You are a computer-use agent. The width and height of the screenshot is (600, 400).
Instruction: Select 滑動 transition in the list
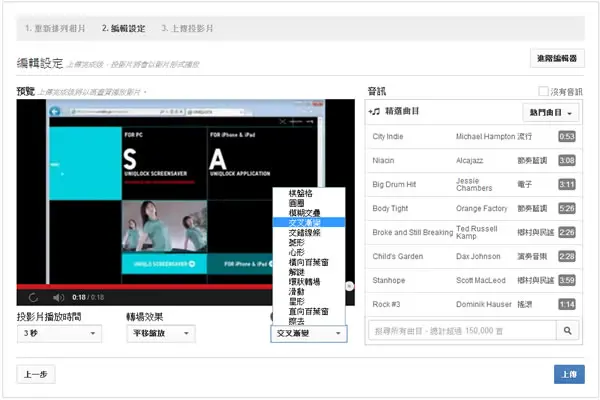(x=297, y=292)
